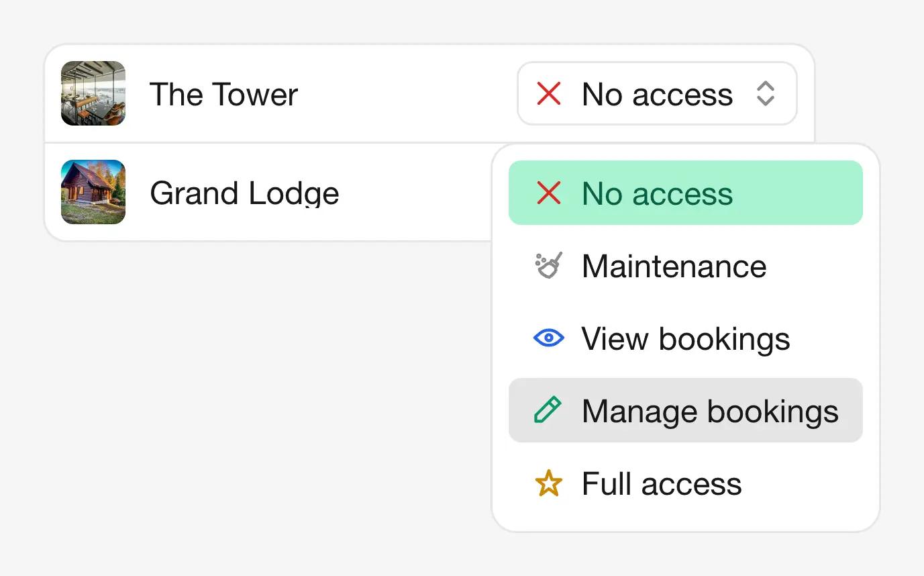This screenshot has height=576, width=924.
Task: Choose Manage bookings from the dropdown menu
Action: click(x=709, y=411)
